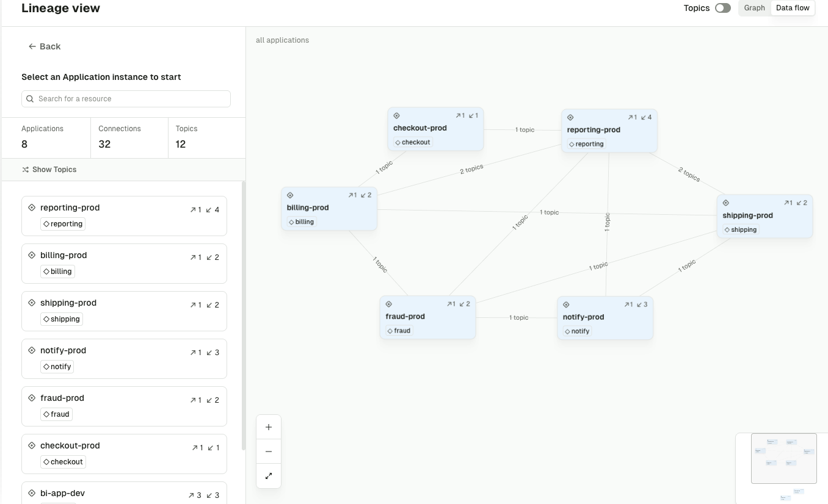
Task: Zoom in the graph with plus button
Action: (269, 427)
